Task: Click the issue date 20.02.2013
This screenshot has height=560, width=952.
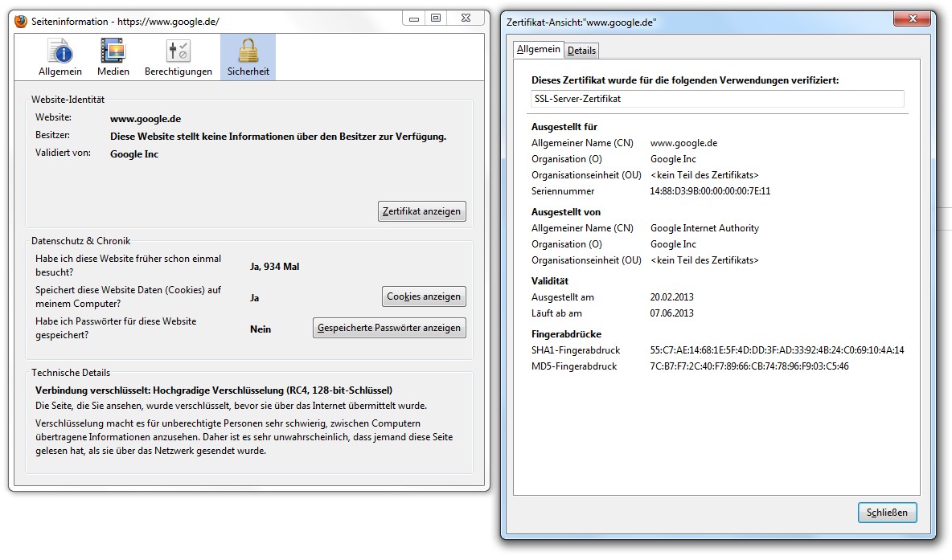Action: (671, 297)
